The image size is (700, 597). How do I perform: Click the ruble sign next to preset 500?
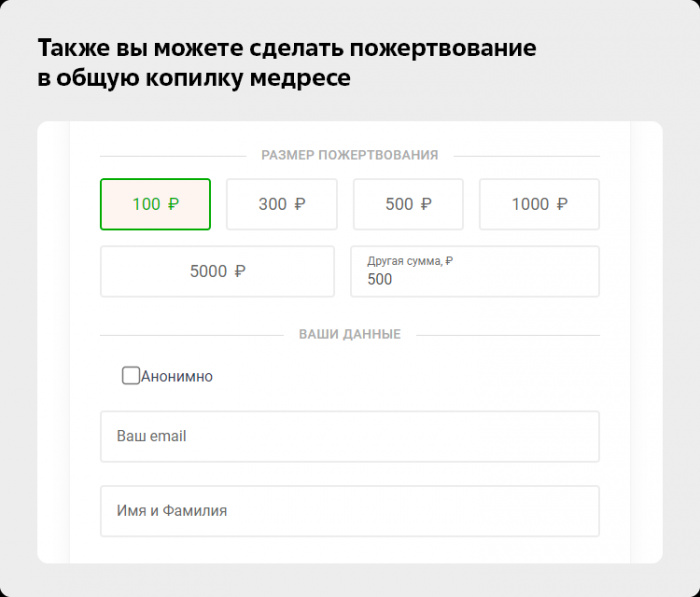click(x=426, y=204)
